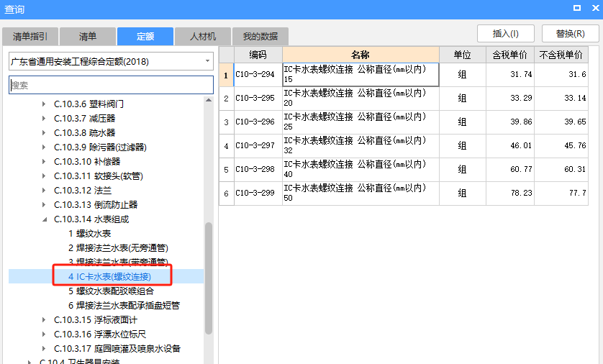Expand the C.10.3.12 法兰 node

[44, 190]
